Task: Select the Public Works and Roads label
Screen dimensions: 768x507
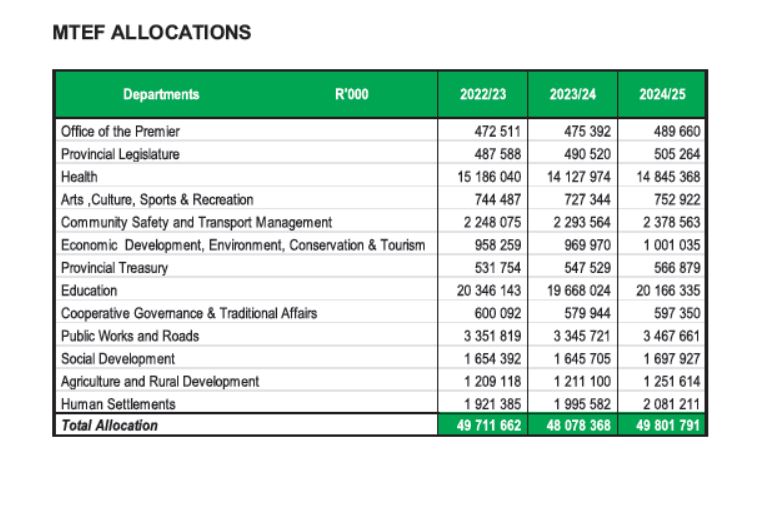Action: pyautogui.click(x=130, y=336)
